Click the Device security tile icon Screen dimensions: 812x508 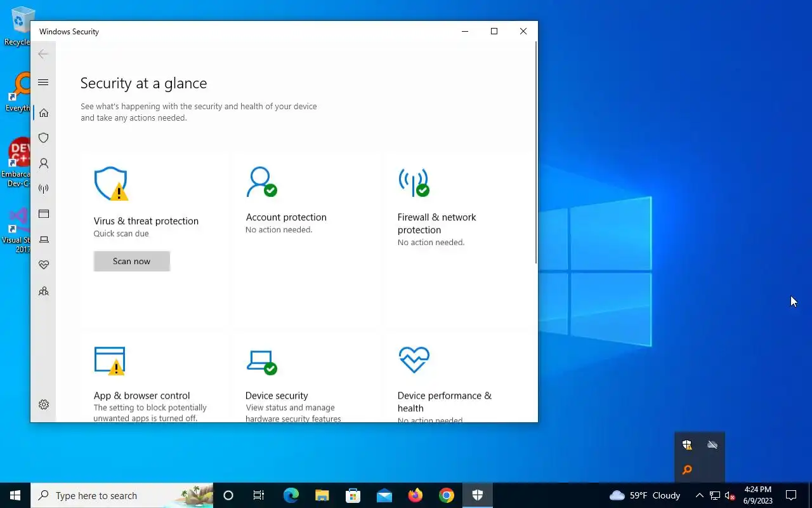[261, 362]
